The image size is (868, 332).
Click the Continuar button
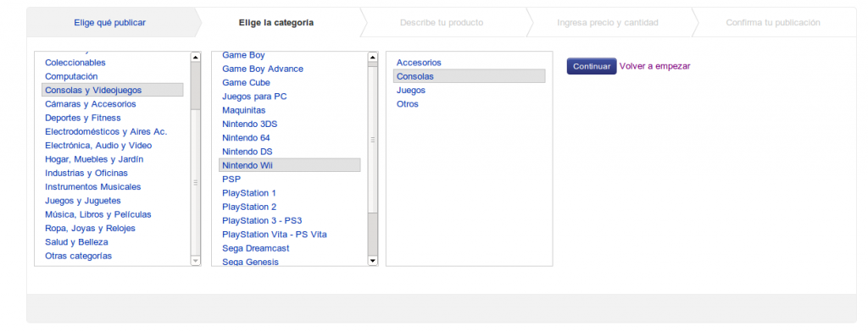click(x=591, y=66)
